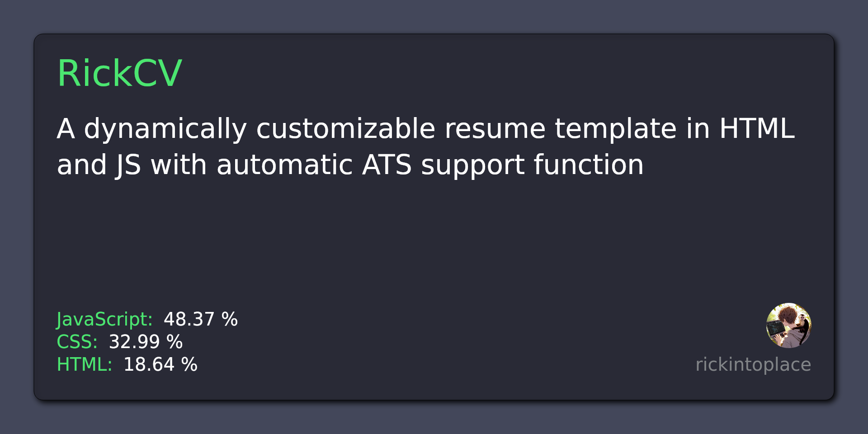Click the word 'automatic' in the description

coord(285,165)
